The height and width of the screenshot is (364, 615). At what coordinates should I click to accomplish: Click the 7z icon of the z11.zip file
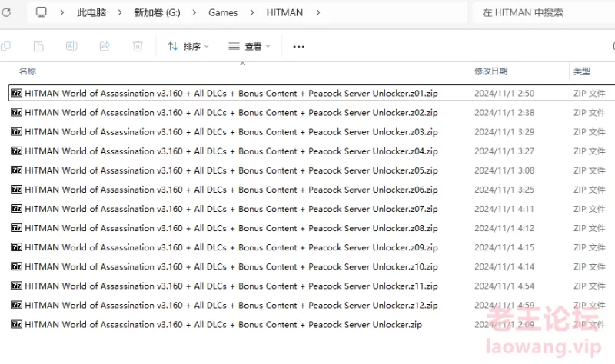(16, 286)
